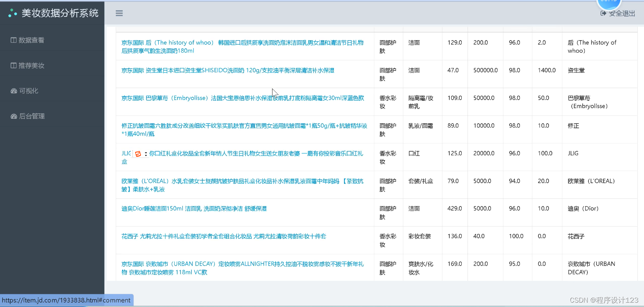
Task: Click the 隔离霜/妆前乳 category cell
Action: pyautogui.click(x=421, y=102)
